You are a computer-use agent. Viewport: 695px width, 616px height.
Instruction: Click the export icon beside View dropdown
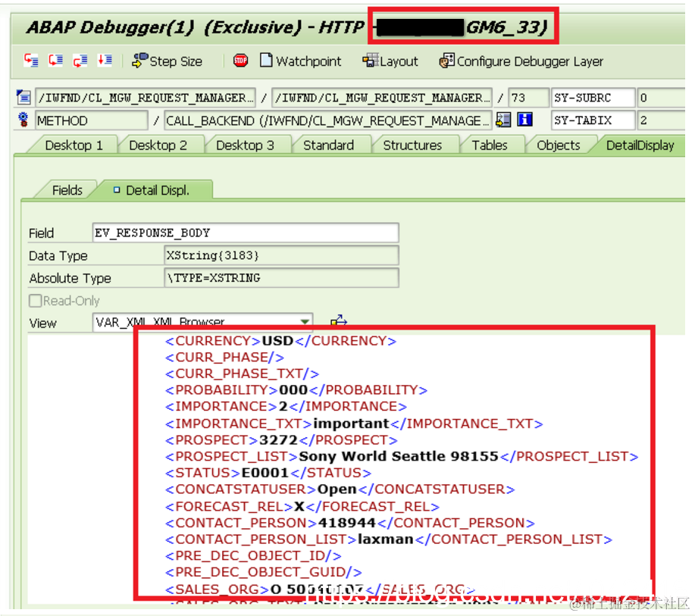(x=339, y=321)
